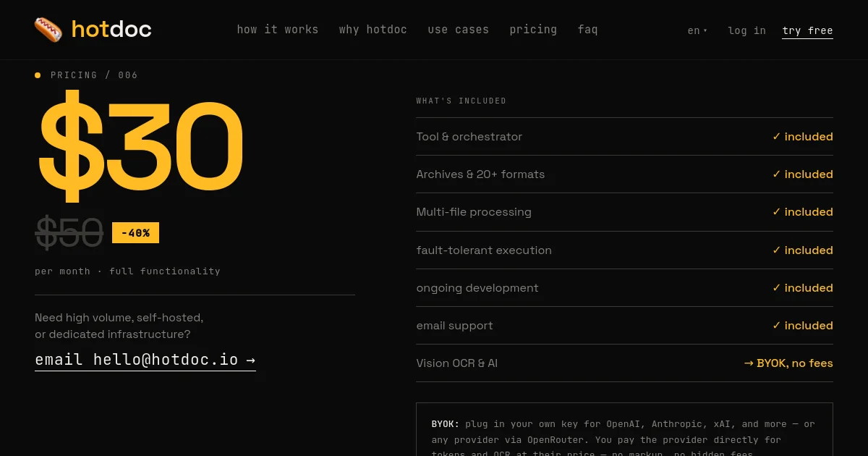Click per month · full functionality text
This screenshot has width=868, height=456.
pos(127,271)
